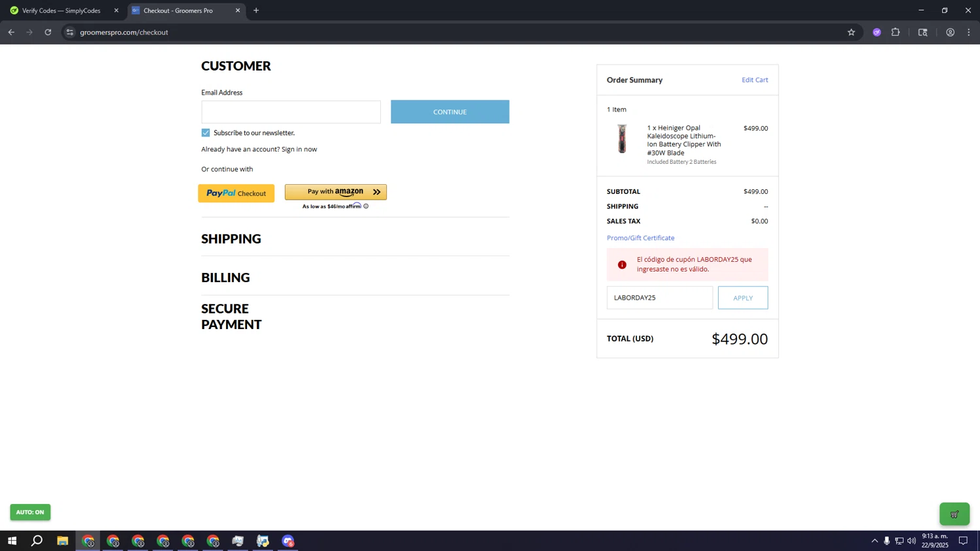Select the Checkout - Groomers Pro tab

click(178, 10)
